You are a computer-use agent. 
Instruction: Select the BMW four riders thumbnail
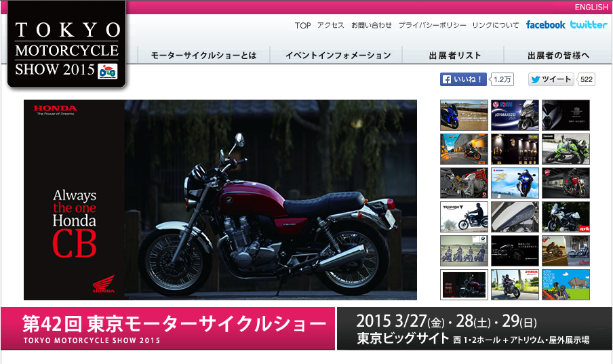tap(464, 251)
